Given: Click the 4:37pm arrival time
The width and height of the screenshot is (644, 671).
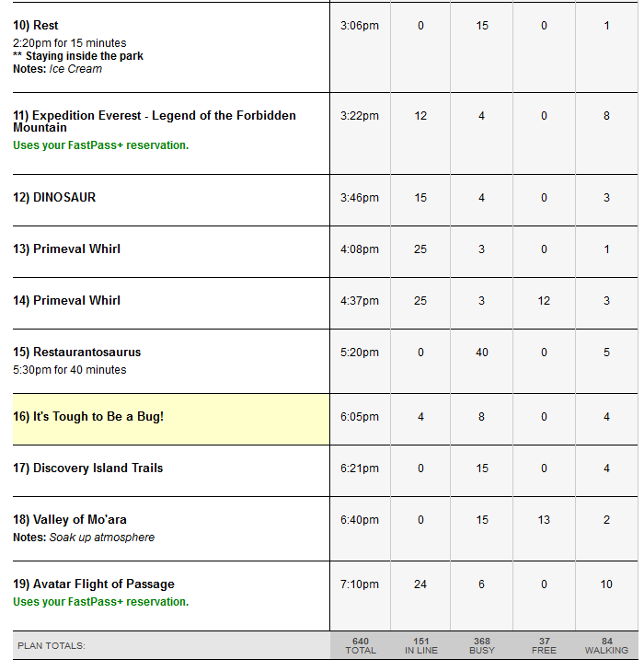Looking at the screenshot, I should pos(360,301).
